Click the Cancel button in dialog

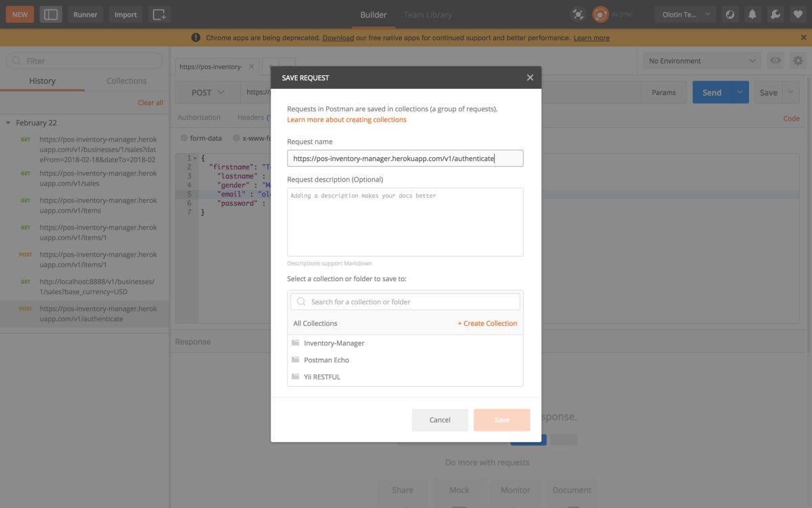(440, 420)
